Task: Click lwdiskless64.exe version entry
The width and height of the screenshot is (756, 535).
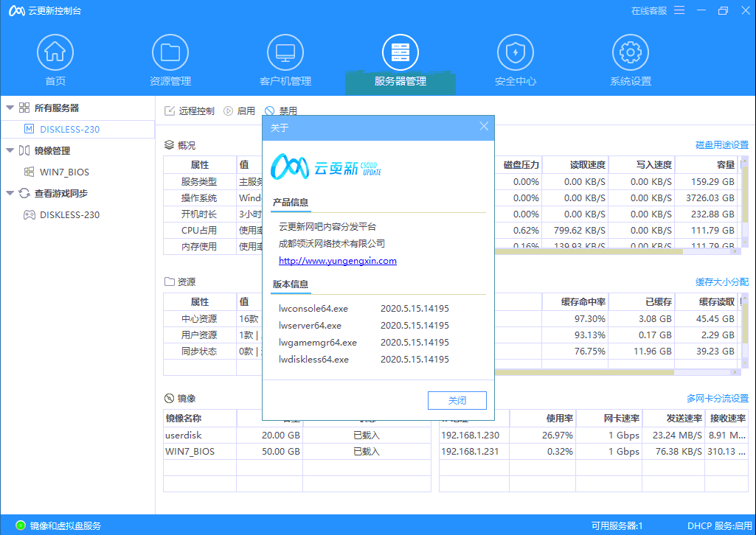Action: [x=364, y=359]
